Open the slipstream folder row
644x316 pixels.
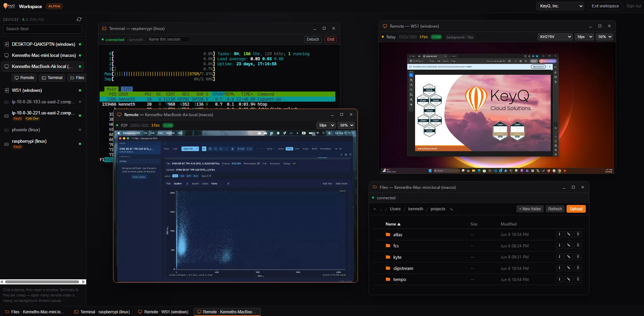[x=479, y=268]
